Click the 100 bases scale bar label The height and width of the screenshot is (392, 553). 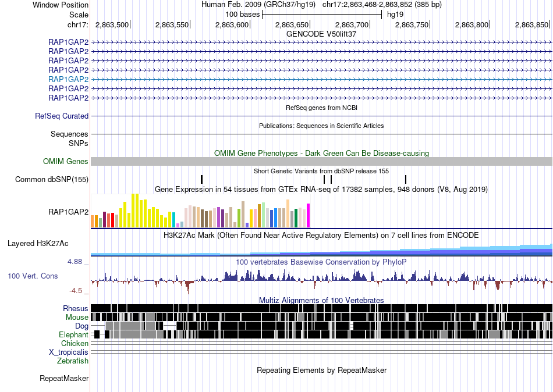click(243, 15)
